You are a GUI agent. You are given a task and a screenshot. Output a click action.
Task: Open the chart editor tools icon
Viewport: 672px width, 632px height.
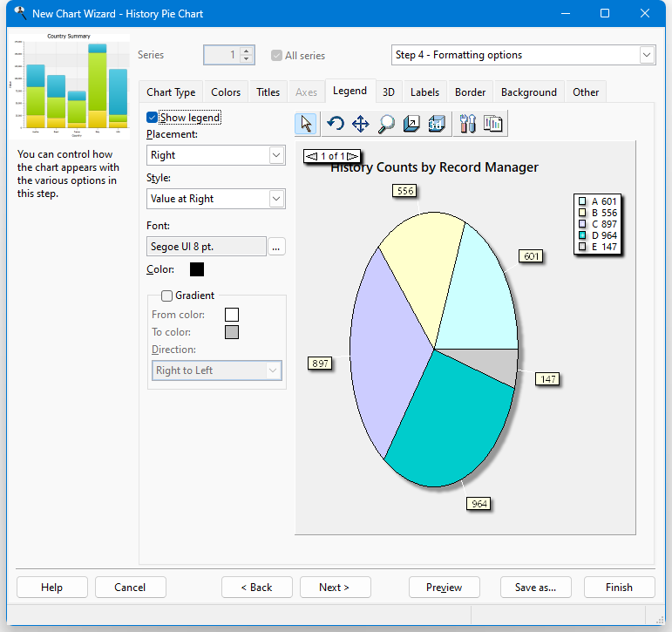click(x=467, y=124)
